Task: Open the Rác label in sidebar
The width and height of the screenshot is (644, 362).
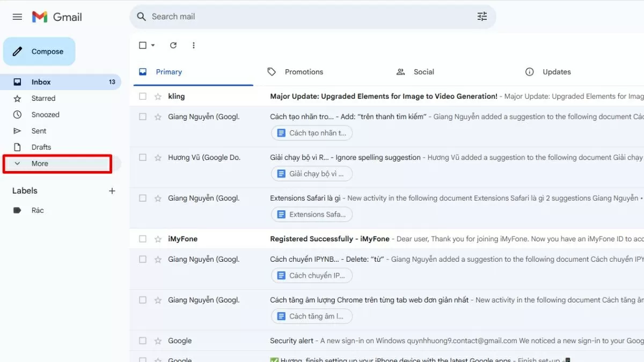Action: coord(37,210)
